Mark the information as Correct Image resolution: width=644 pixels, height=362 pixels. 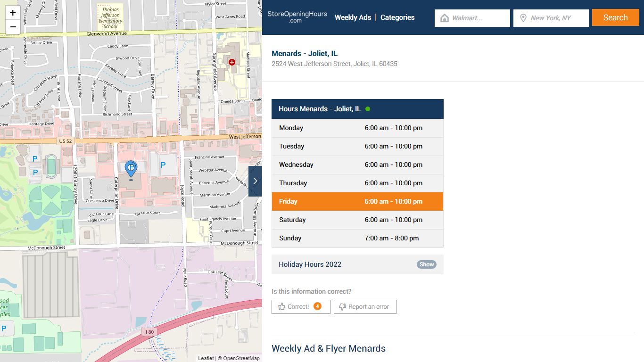(301, 307)
